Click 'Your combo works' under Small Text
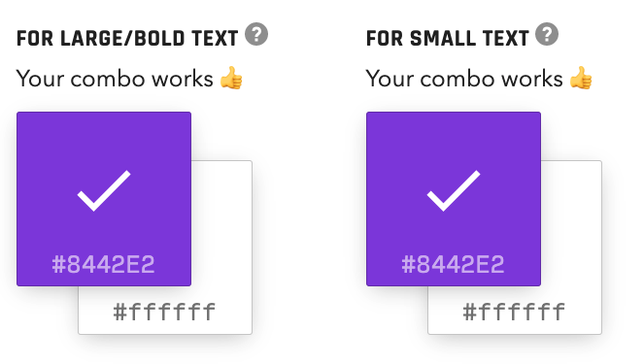Screen dimensions: 644x364 [464, 79]
